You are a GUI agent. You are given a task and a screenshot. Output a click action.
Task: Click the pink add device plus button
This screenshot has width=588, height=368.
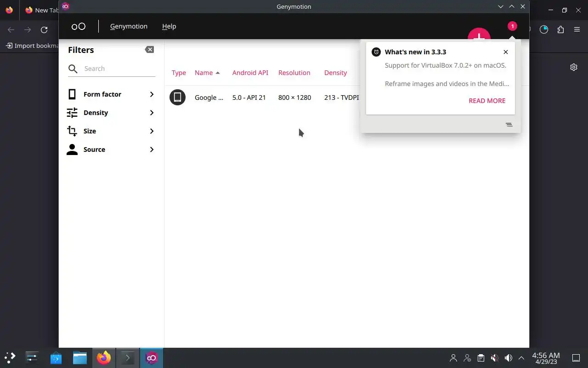pos(479,34)
